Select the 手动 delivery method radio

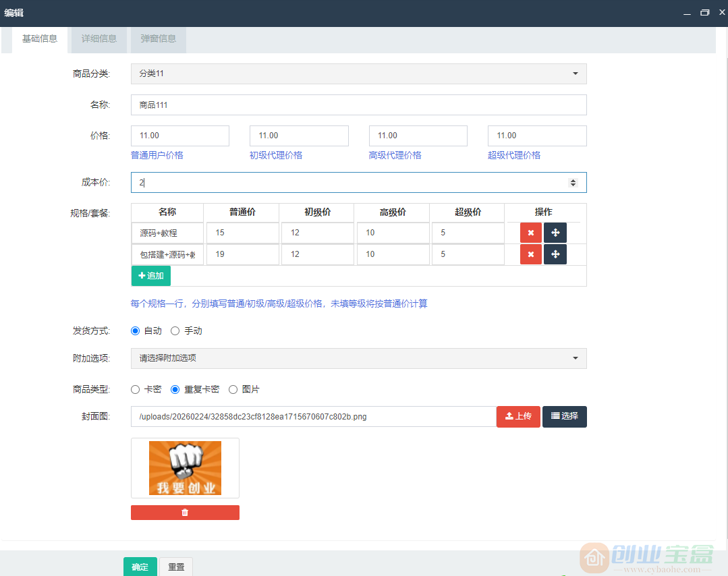point(175,330)
